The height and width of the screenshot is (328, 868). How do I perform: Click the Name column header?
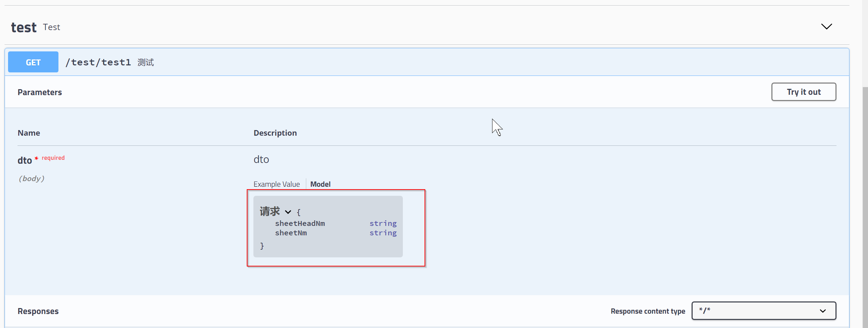coord(29,133)
